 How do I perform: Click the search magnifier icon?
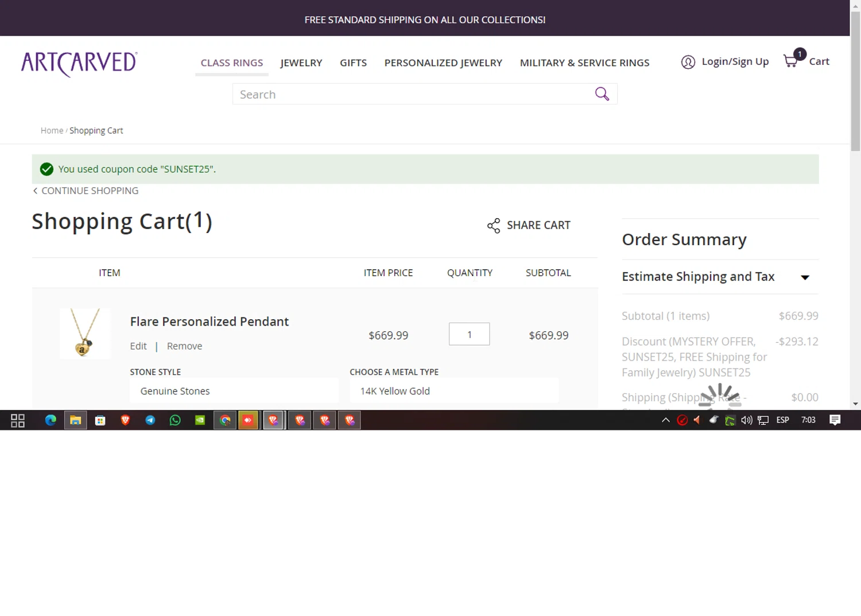[x=602, y=94]
